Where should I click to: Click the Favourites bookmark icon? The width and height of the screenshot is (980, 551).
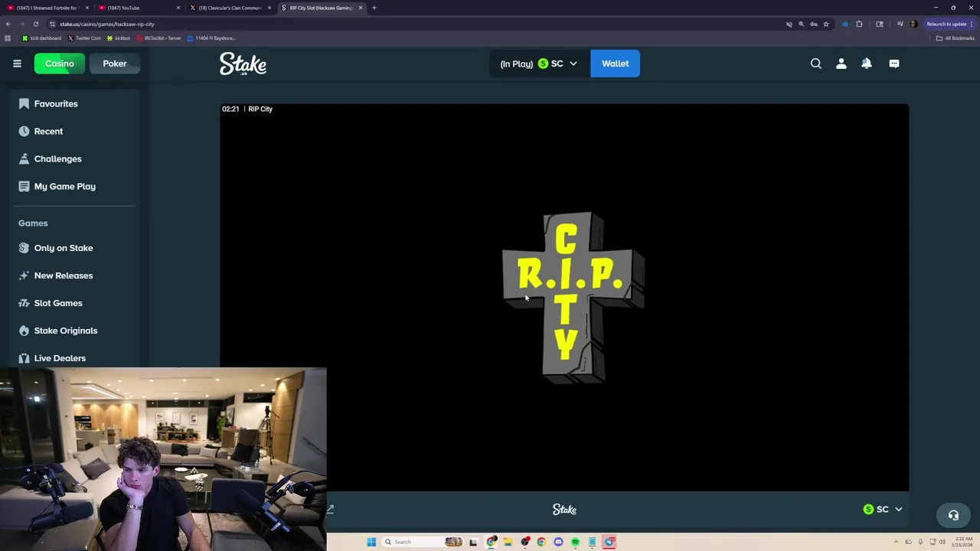coord(24,103)
